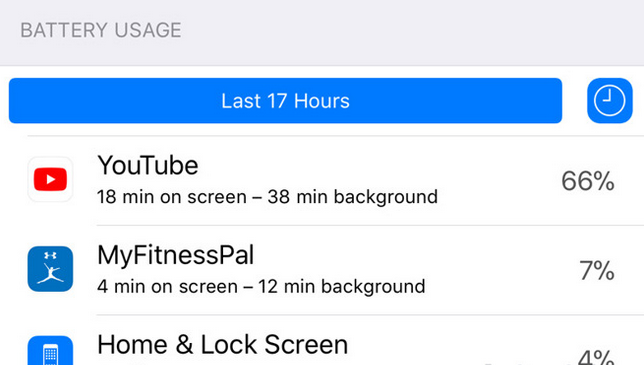Click the YouTube app name label
This screenshot has width=644, height=365.
pyautogui.click(x=148, y=165)
